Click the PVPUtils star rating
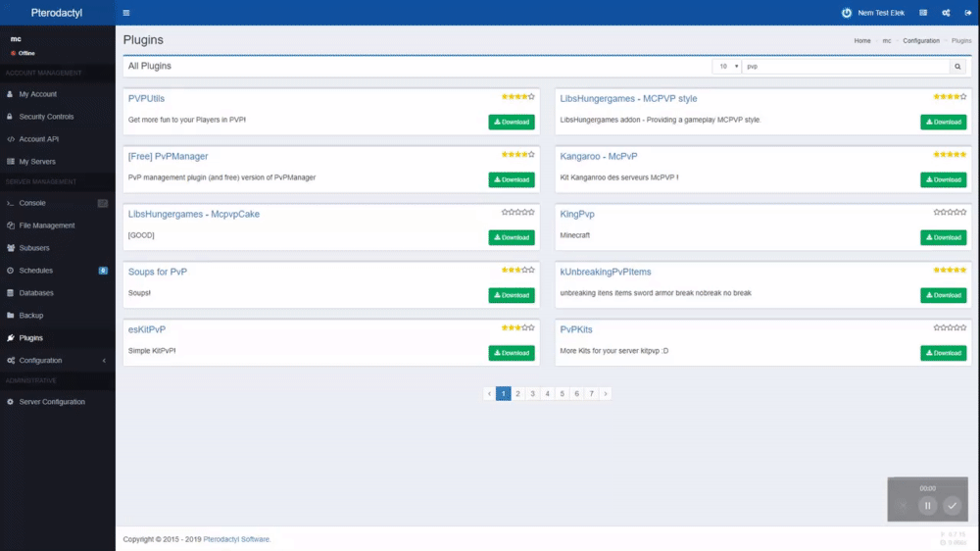 [518, 97]
